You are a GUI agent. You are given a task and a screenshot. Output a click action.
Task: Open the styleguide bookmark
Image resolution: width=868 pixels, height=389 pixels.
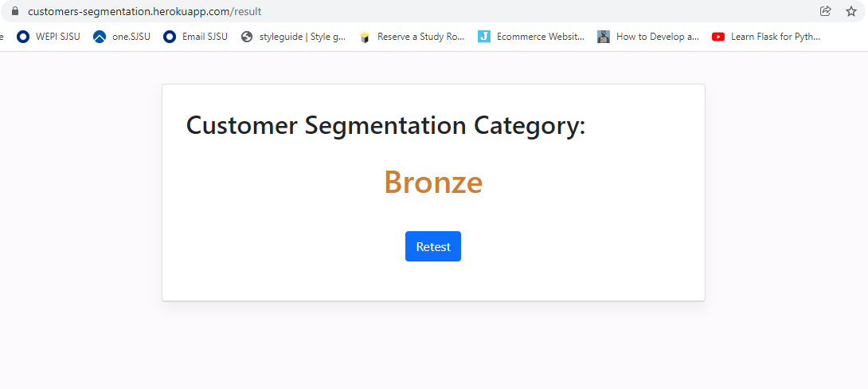294,37
